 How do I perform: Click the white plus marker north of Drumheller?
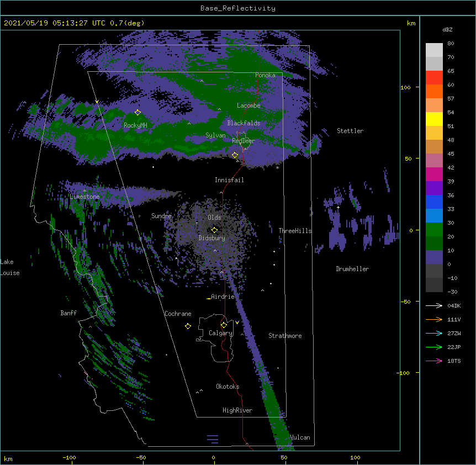338,207
